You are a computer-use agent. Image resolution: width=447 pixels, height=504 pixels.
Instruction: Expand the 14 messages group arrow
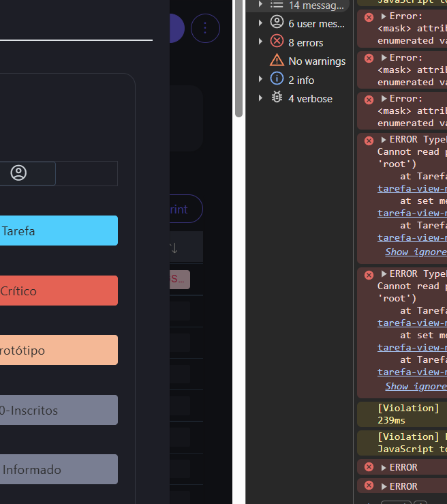point(260,5)
